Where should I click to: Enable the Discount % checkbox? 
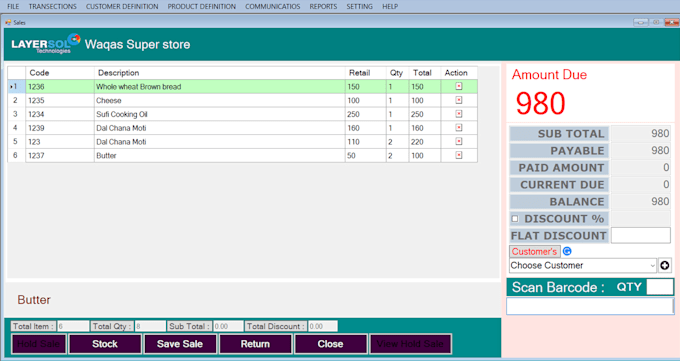click(515, 219)
